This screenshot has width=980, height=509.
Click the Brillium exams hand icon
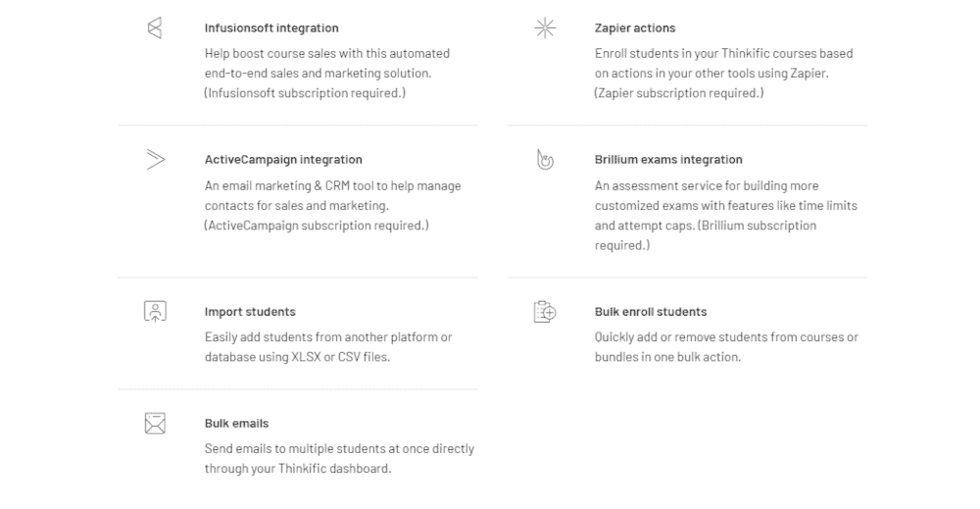545,160
